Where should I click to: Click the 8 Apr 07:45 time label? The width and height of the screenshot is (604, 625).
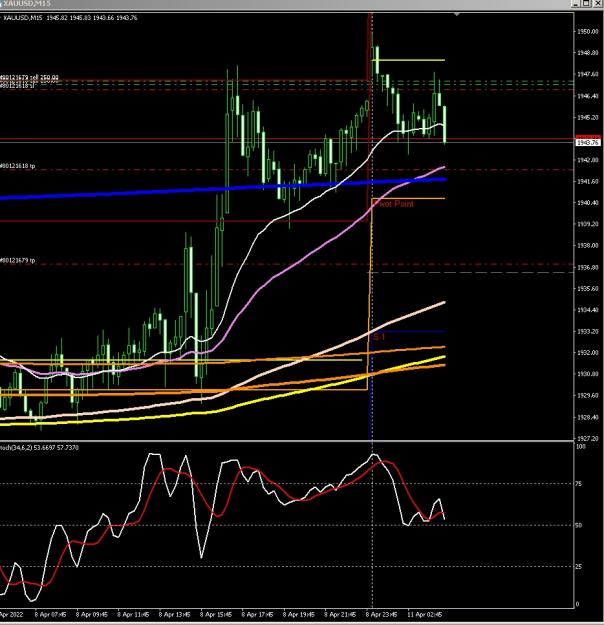50,615
